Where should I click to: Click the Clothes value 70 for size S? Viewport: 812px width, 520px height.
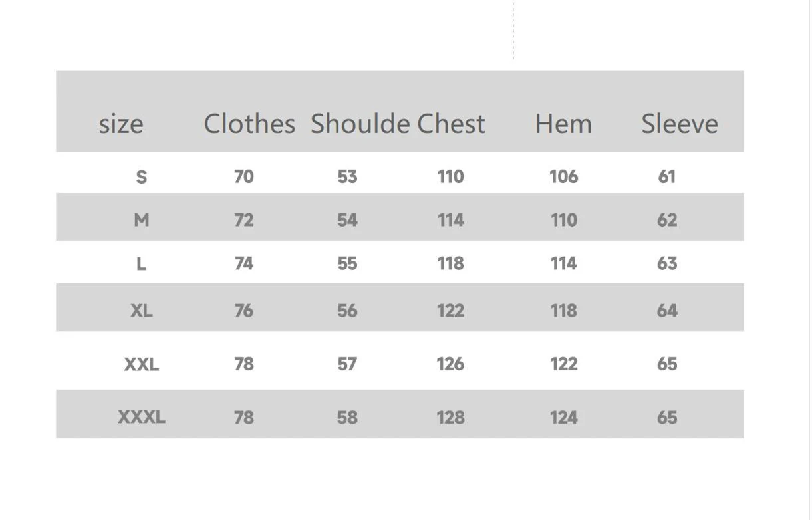click(244, 177)
